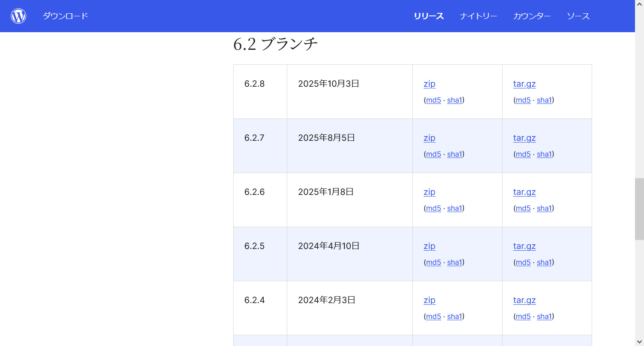Download the 6.2.5 tar.gz archive
The height and width of the screenshot is (346, 644).
[x=524, y=246]
